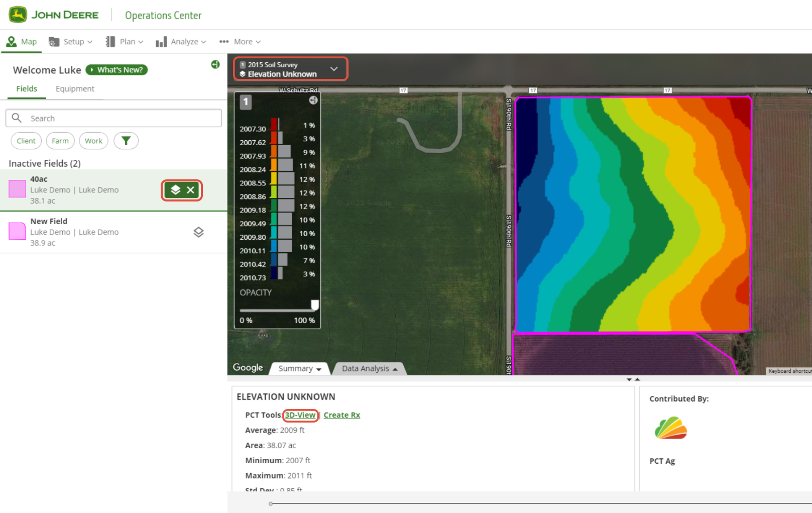Click the 40ac field pink swatch
The width and height of the screenshot is (812, 513).
coord(18,189)
